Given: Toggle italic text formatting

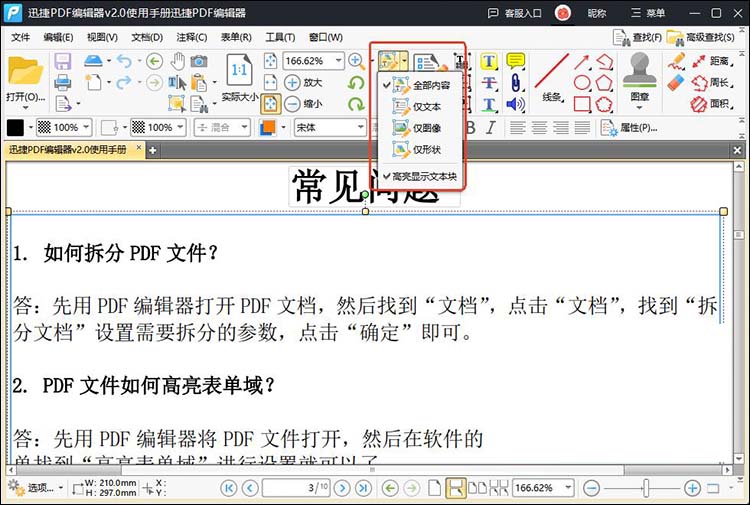Looking at the screenshot, I should 491,128.
